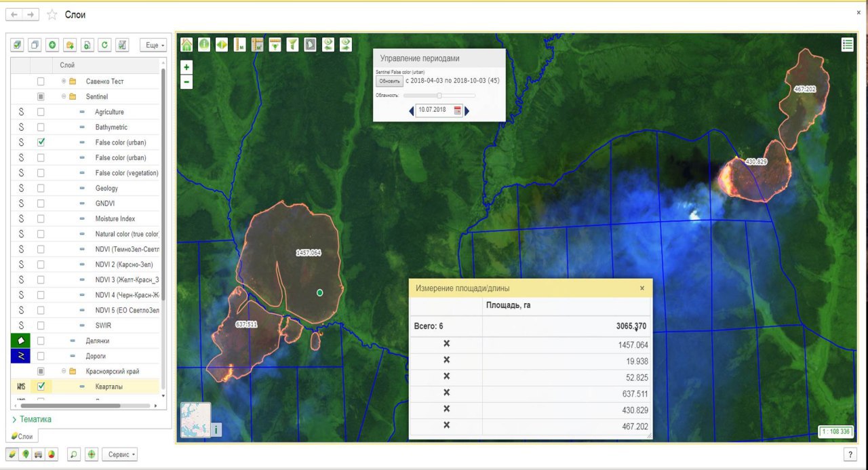Choose the area measurement M² tool
The height and width of the screenshot is (470, 868).
[257, 45]
